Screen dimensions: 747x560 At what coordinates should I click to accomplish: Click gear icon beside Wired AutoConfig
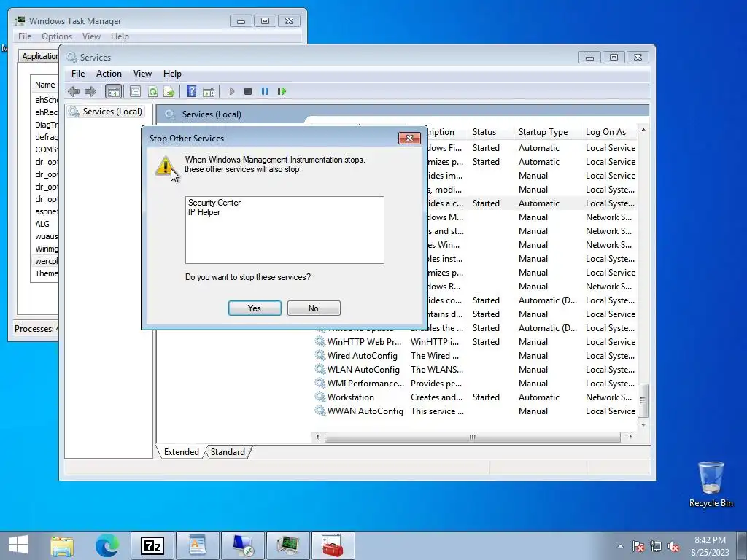coord(320,355)
